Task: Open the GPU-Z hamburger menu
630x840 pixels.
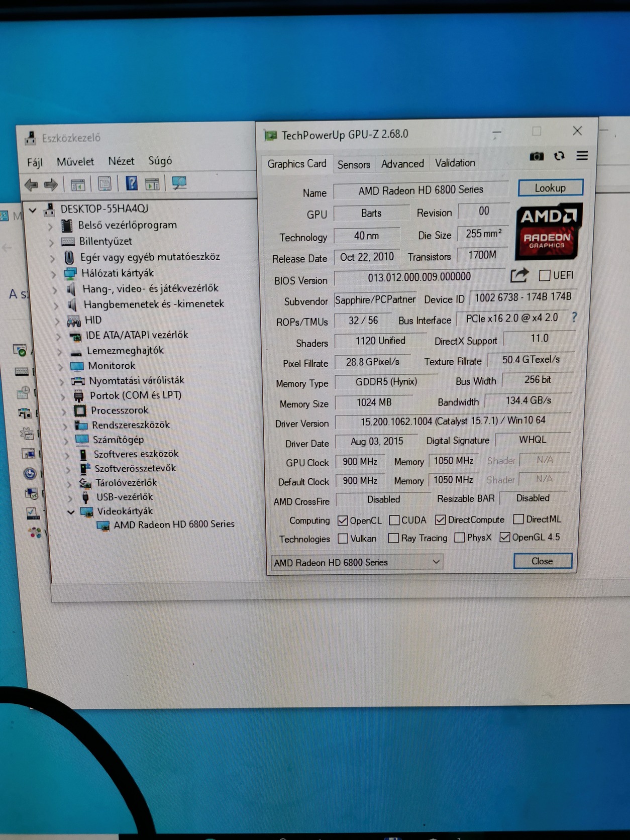Action: [582, 156]
